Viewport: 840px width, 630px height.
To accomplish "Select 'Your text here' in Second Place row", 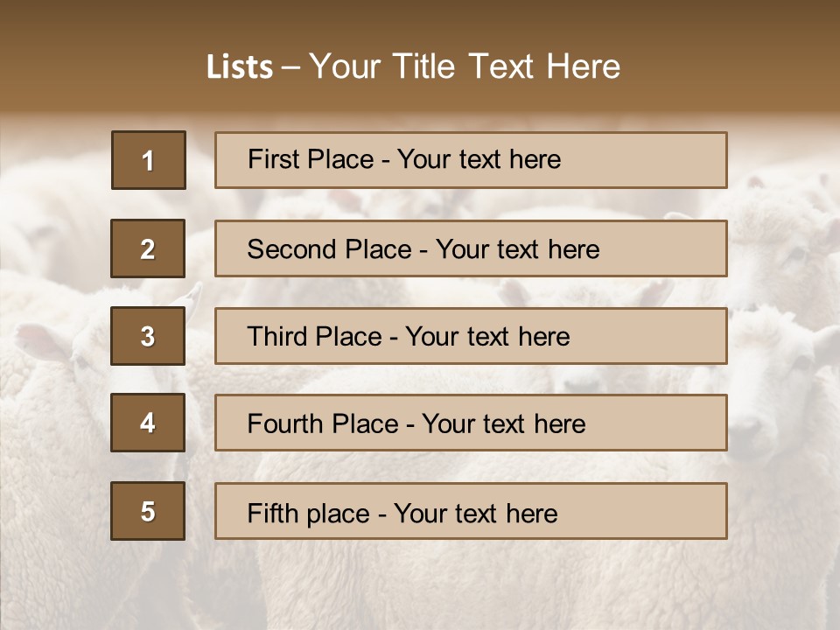I will pos(517,249).
